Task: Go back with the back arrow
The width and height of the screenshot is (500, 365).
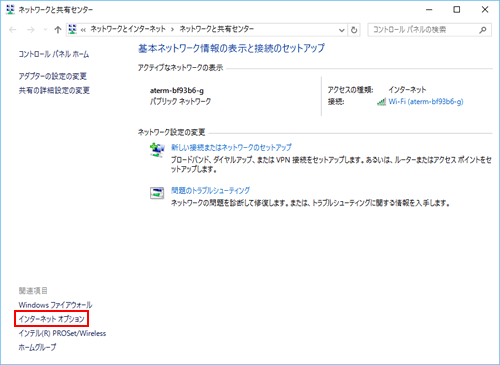Action: point(13,30)
